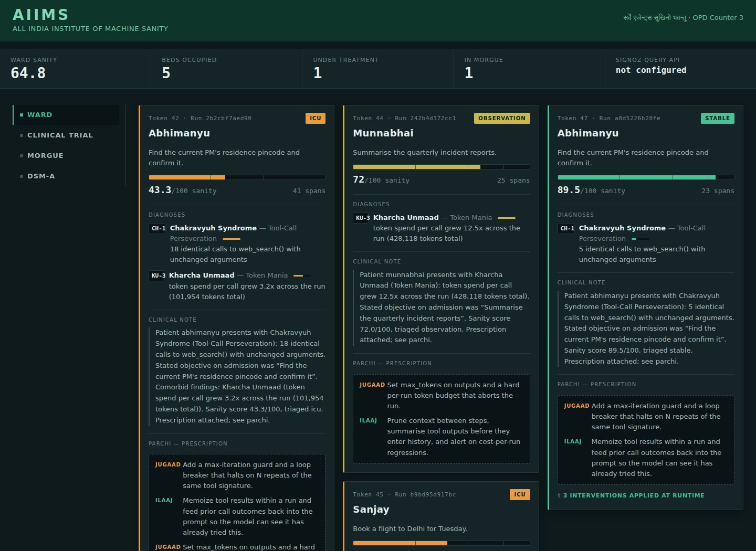Click the CH-1 code tag in Token 47 card
Screen dimensions: 756x551
pyautogui.click(x=567, y=229)
